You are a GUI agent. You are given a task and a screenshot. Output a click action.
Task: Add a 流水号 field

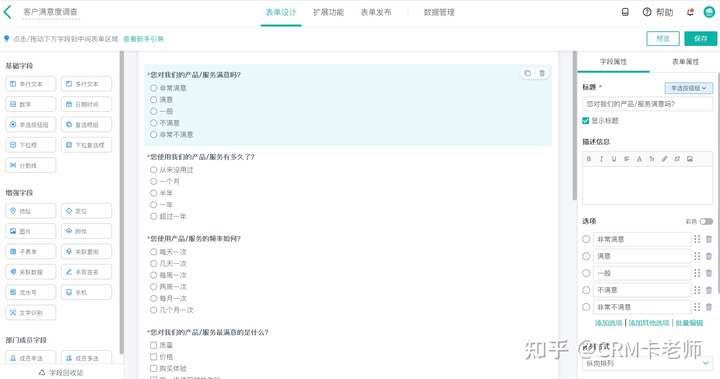[31, 292]
